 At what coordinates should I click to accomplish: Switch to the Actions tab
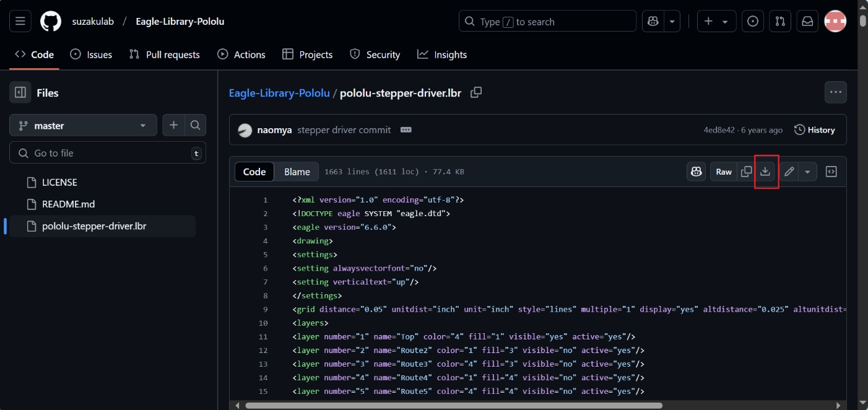click(x=241, y=55)
